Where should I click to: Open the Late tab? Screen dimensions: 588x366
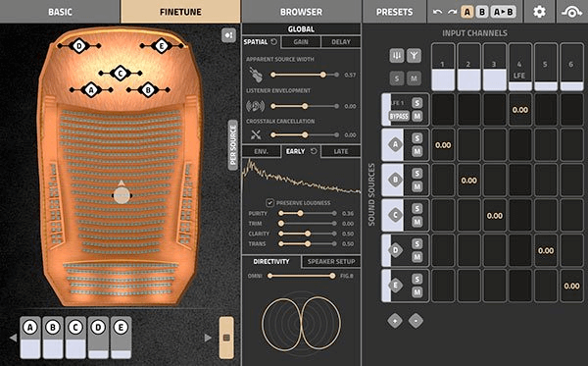coord(341,151)
